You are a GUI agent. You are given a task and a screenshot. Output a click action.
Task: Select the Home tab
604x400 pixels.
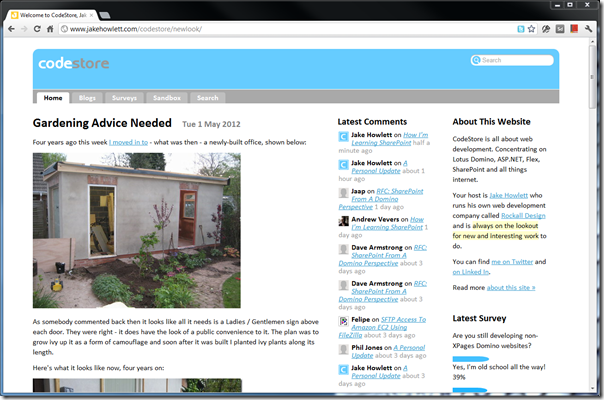point(53,98)
